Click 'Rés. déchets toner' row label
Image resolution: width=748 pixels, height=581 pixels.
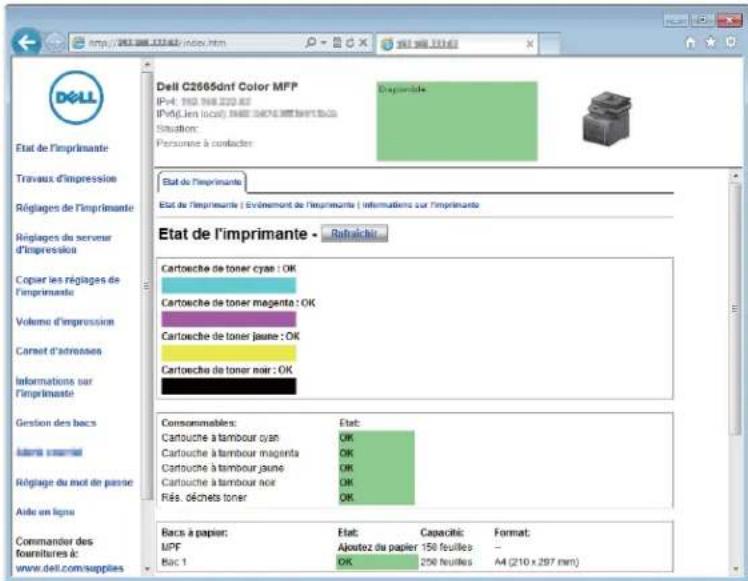click(204, 498)
